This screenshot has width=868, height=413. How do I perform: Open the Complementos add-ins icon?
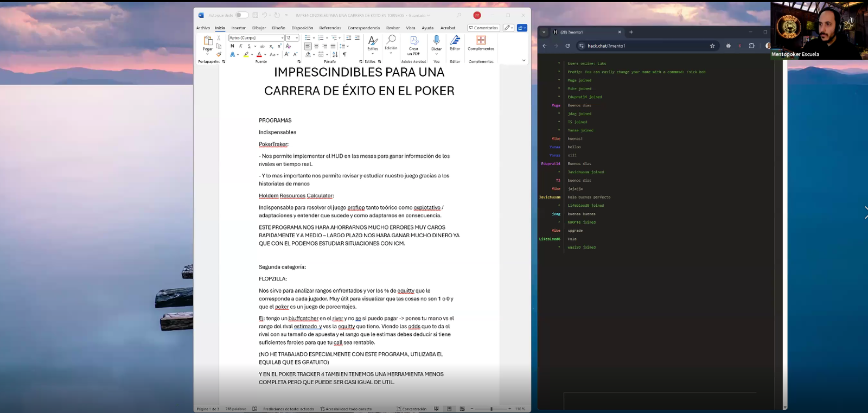coord(481,41)
